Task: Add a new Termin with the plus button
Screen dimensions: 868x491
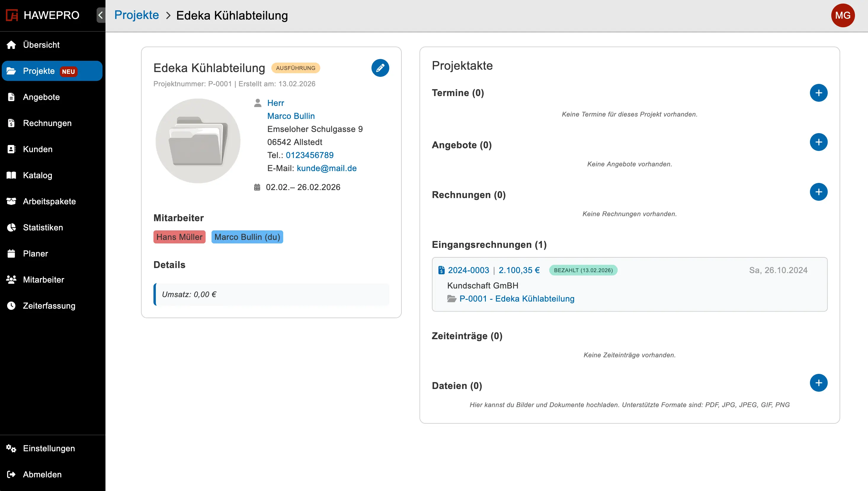Action: [x=819, y=93]
